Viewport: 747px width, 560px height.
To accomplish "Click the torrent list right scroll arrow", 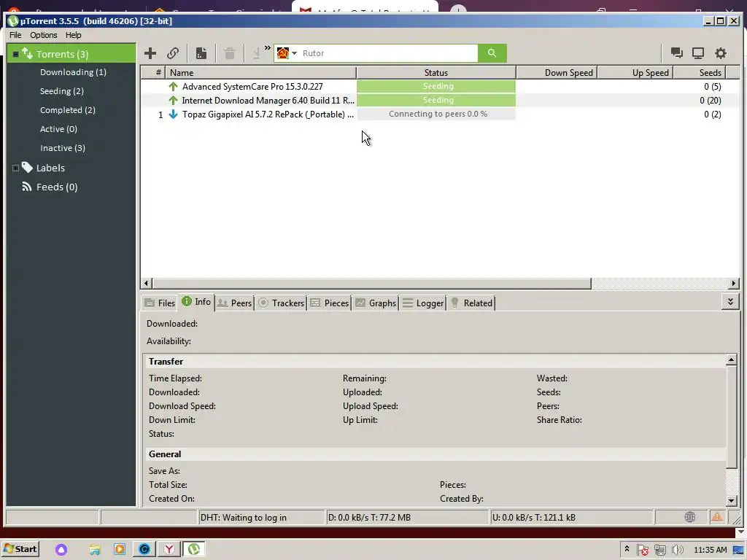I will pos(734,284).
